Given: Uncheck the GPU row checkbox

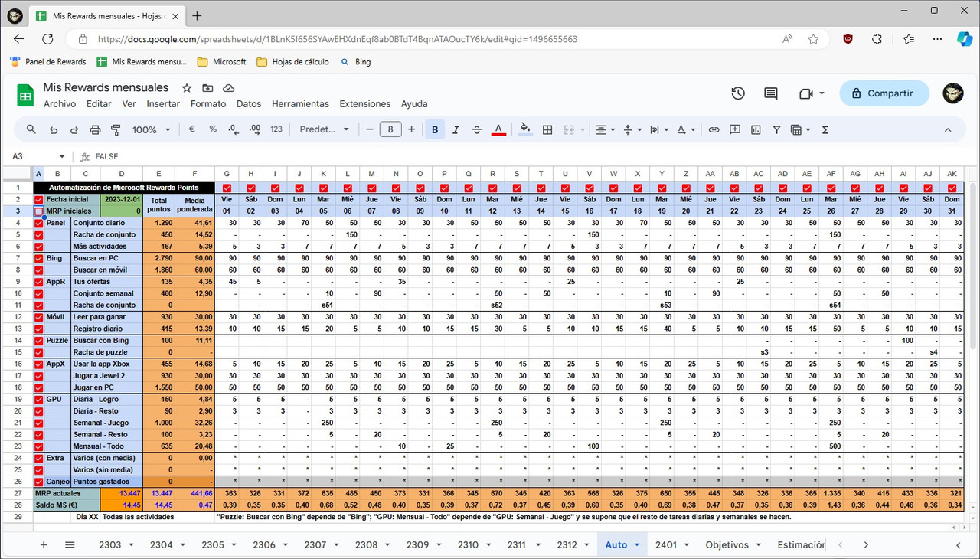Looking at the screenshot, I should click(x=39, y=399).
